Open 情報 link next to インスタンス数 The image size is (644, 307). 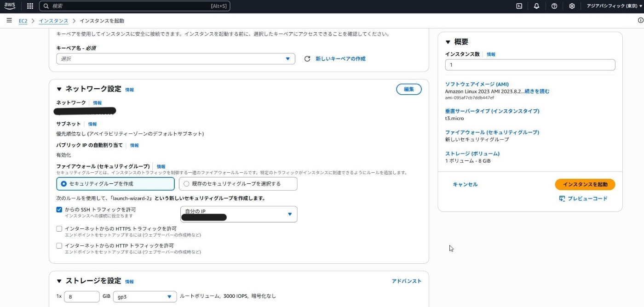pos(491,54)
